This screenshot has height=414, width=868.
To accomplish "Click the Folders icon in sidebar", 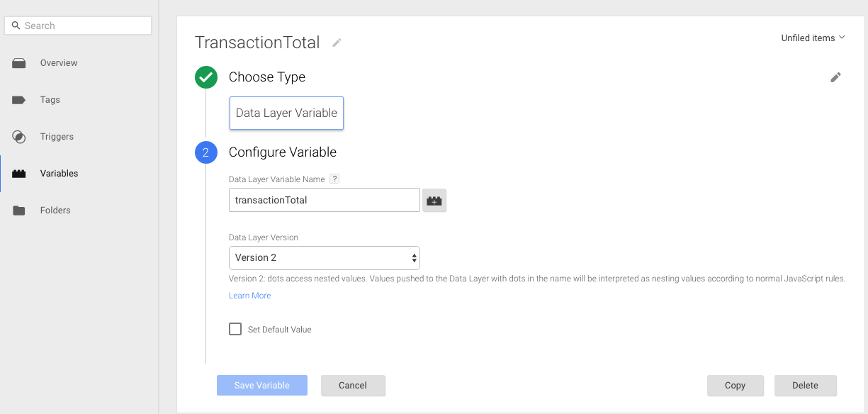I will click(19, 211).
